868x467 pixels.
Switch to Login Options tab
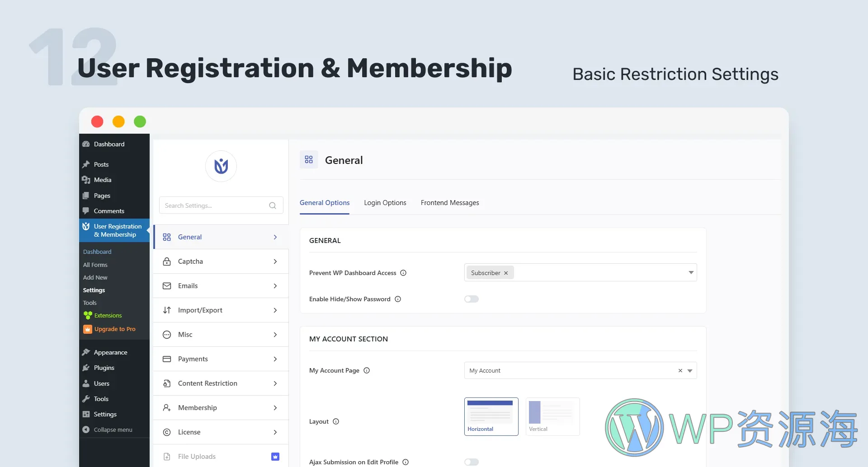coord(385,203)
